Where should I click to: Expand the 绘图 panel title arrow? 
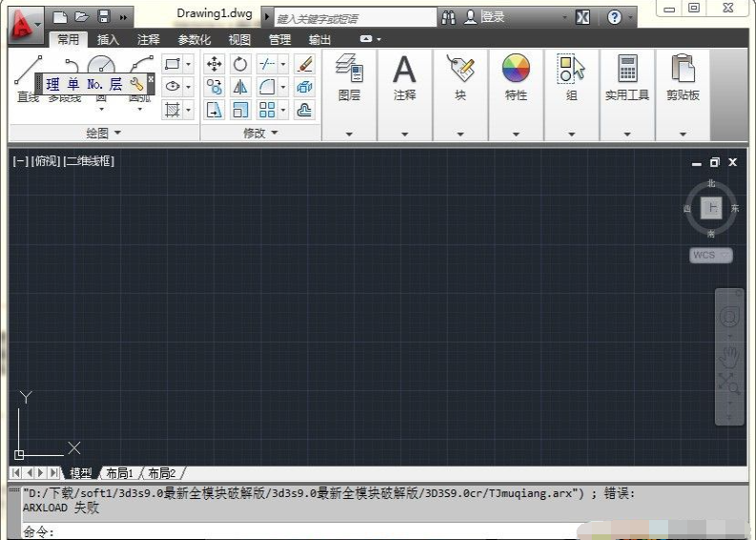click(x=117, y=133)
